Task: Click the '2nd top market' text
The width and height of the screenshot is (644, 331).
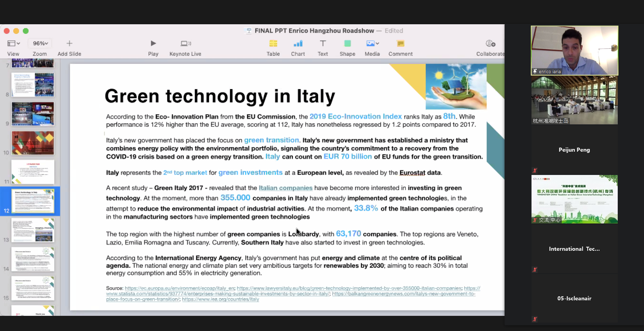Action: point(185,173)
